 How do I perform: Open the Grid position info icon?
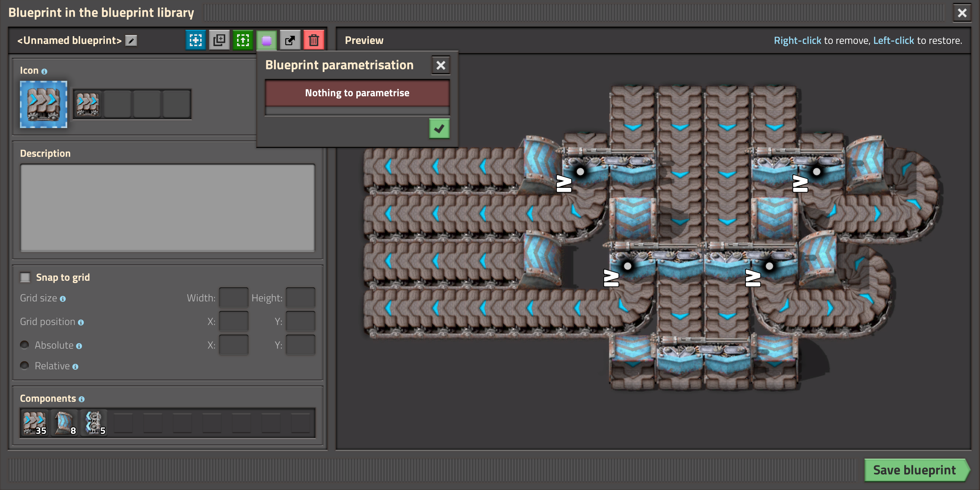[80, 322]
